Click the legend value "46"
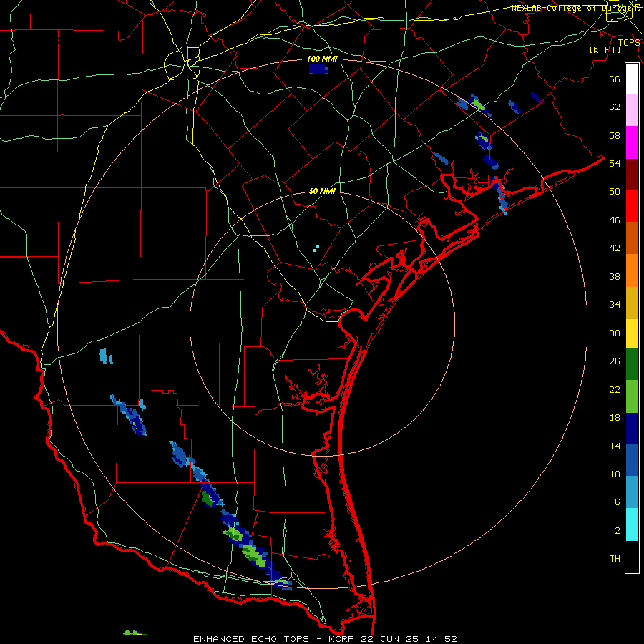 (615, 220)
